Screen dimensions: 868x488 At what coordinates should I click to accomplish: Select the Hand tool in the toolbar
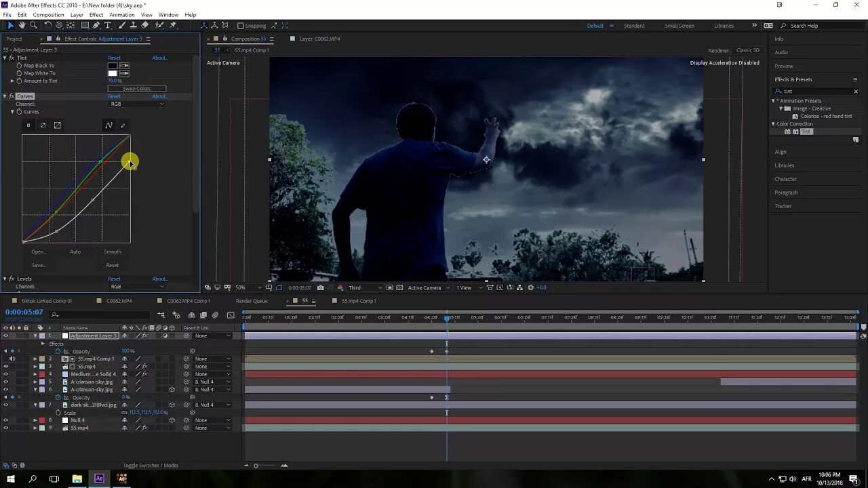(22, 26)
